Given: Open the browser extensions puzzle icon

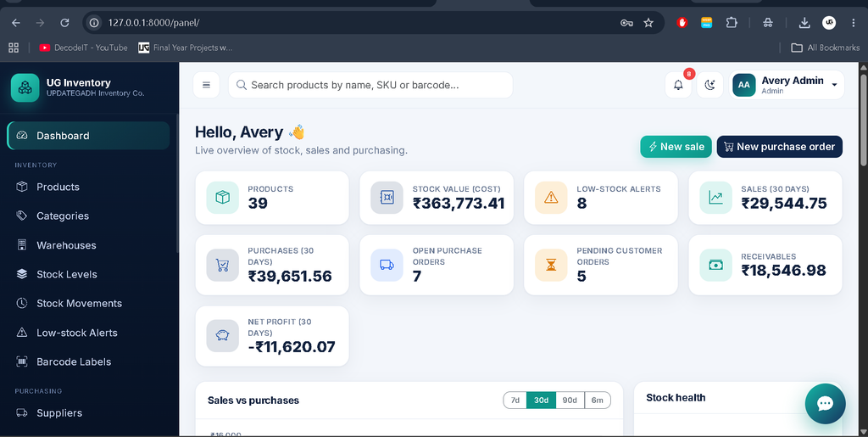Looking at the screenshot, I should pos(732,23).
